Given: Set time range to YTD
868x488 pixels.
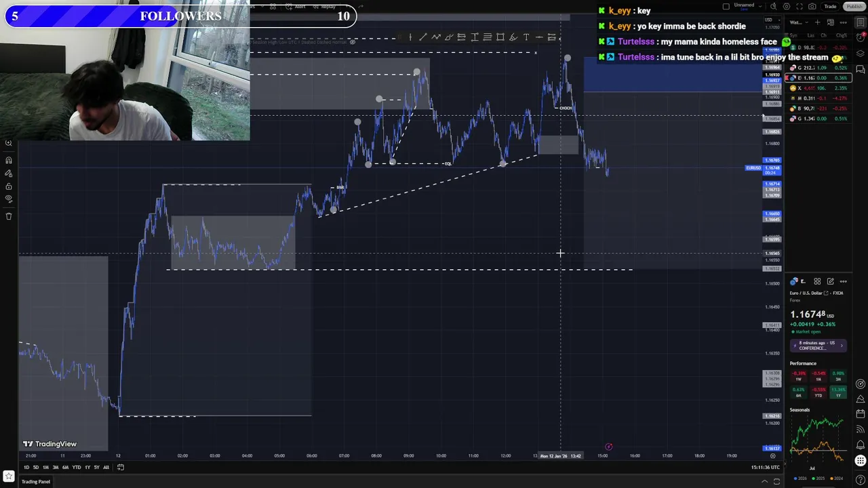Looking at the screenshot, I should [x=77, y=467].
